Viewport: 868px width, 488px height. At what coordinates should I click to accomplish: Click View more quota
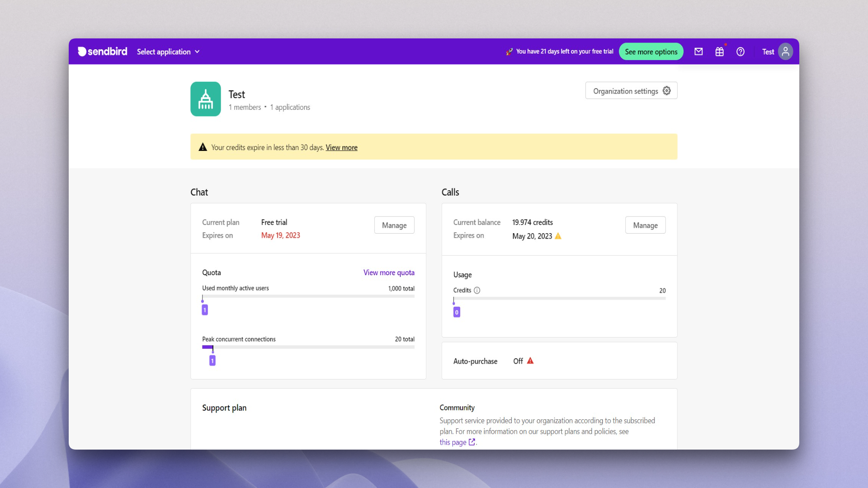click(388, 272)
